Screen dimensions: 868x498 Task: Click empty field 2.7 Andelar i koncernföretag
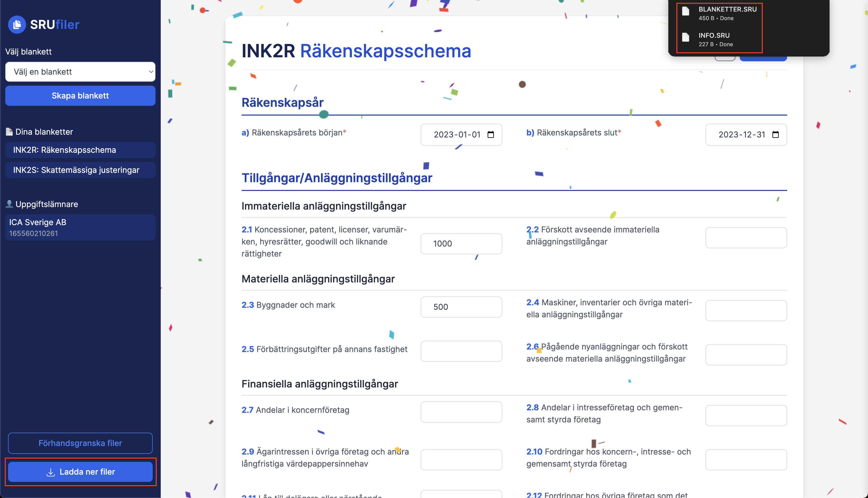[x=461, y=412]
